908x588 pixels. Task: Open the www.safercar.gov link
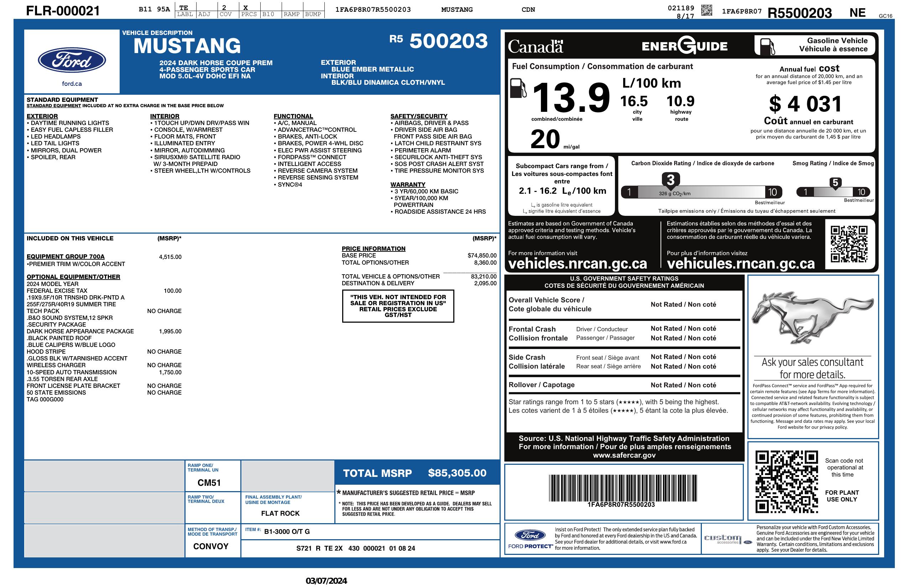click(x=624, y=455)
